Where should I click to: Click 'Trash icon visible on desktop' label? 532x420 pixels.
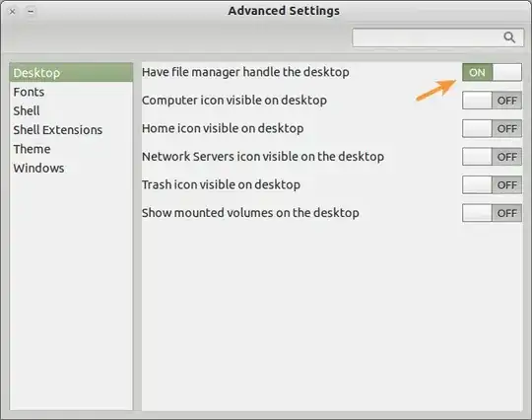221,185
